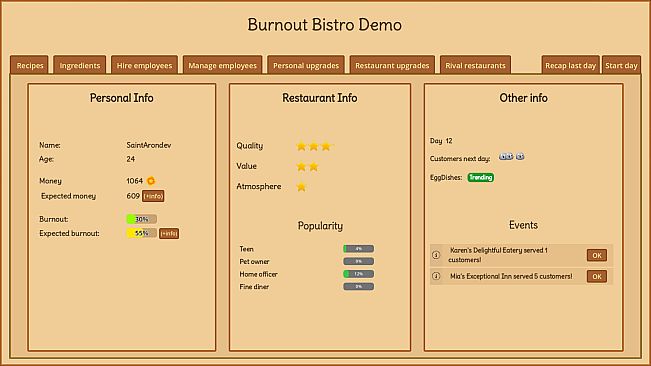Click the info icon on Karen's Eatery event
Viewport: 651px width, 366px height.
436,255
